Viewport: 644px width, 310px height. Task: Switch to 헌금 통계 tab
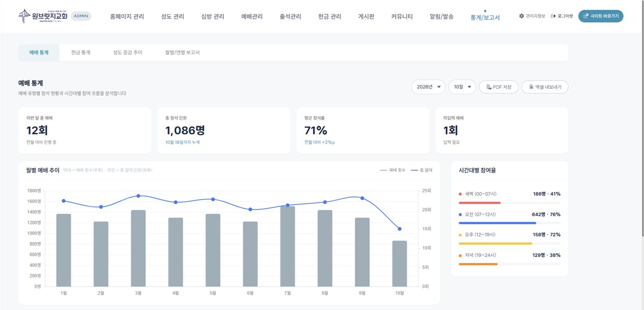[81, 52]
